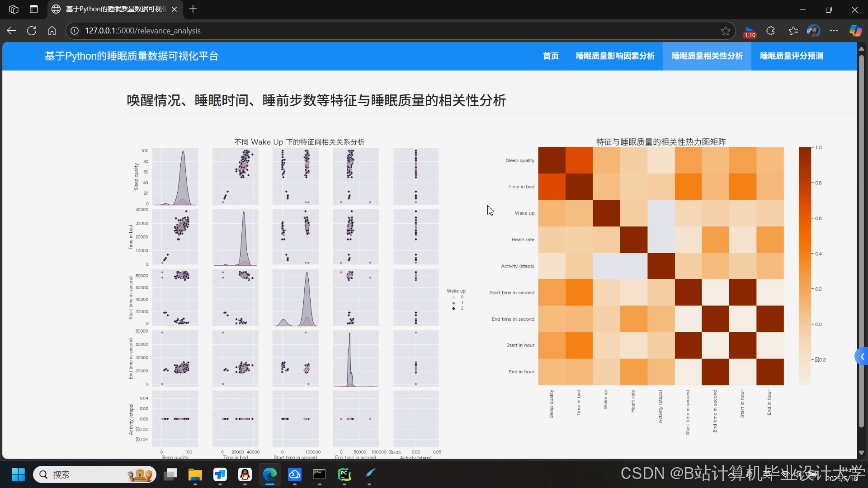
Task: Go to 睡眠质量评分预测 page
Action: pos(791,56)
